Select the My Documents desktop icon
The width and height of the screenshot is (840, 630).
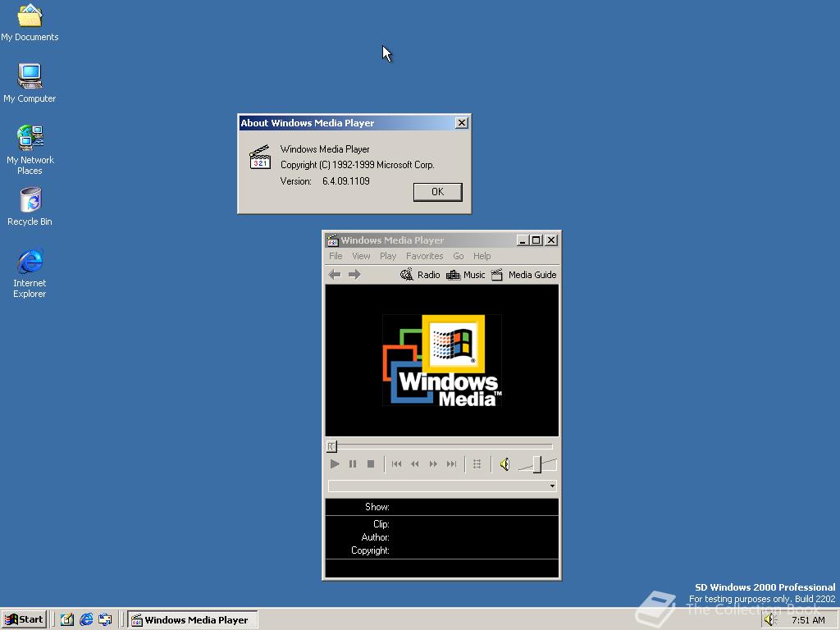(30, 22)
